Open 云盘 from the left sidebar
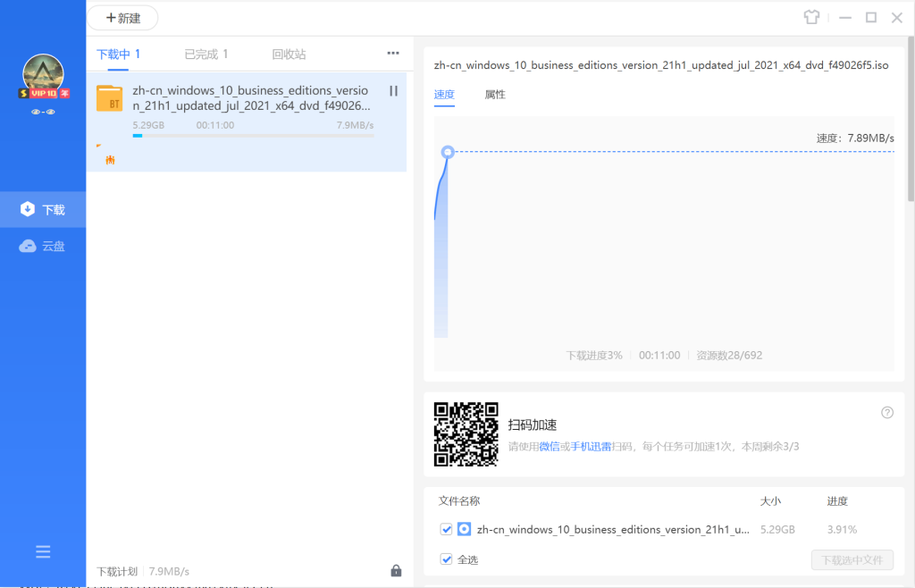 point(42,246)
